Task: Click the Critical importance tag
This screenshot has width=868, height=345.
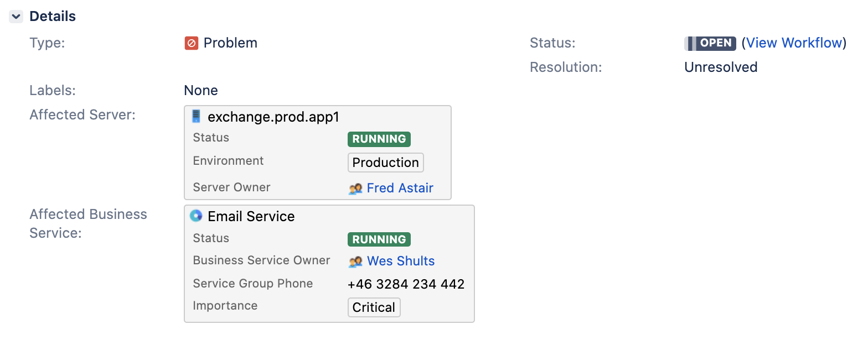Action: (x=374, y=307)
